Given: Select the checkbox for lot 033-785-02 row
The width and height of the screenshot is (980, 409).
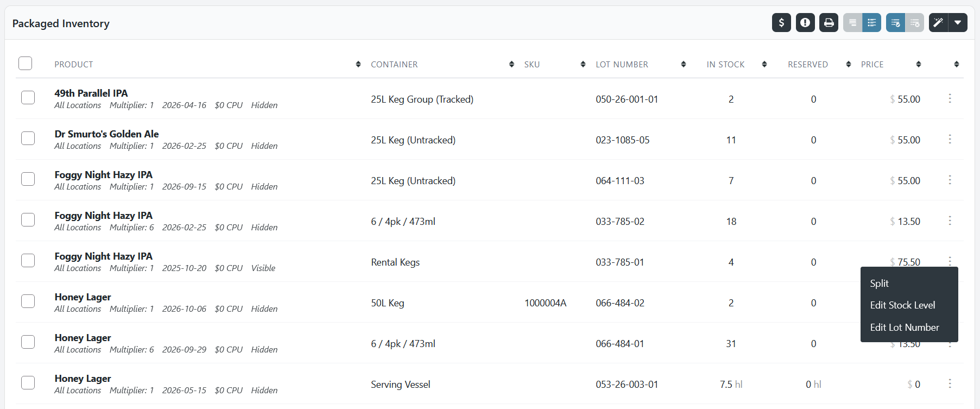Looking at the screenshot, I should click(28, 219).
